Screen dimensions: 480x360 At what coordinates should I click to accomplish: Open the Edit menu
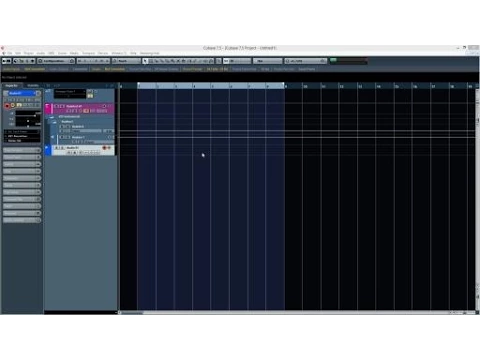point(18,53)
